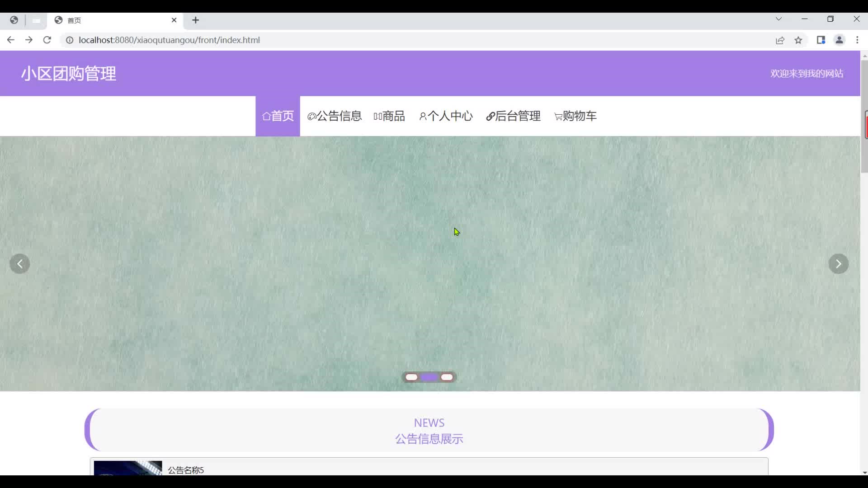The height and width of the screenshot is (488, 868).
Task: Bookmark this page with the star
Action: coord(798,40)
